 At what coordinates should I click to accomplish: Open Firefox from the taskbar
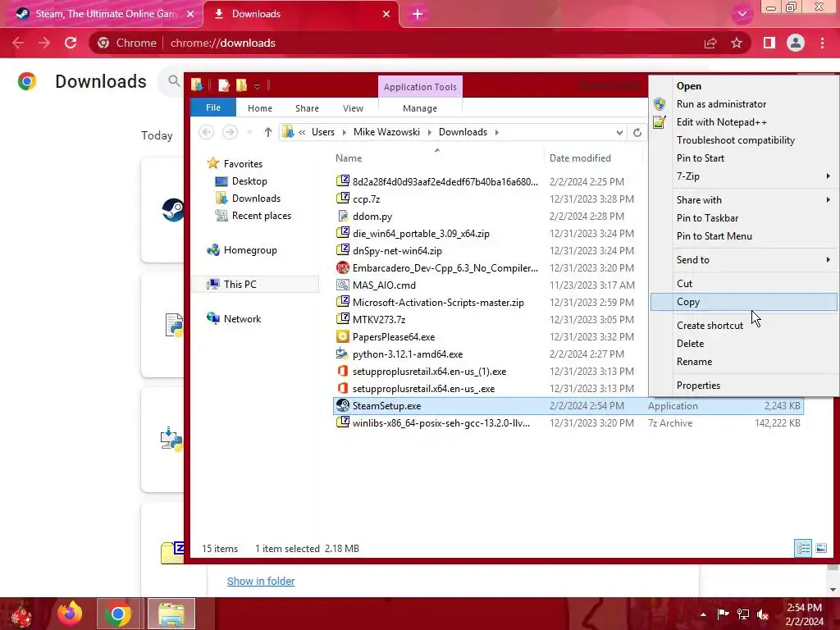point(70,614)
